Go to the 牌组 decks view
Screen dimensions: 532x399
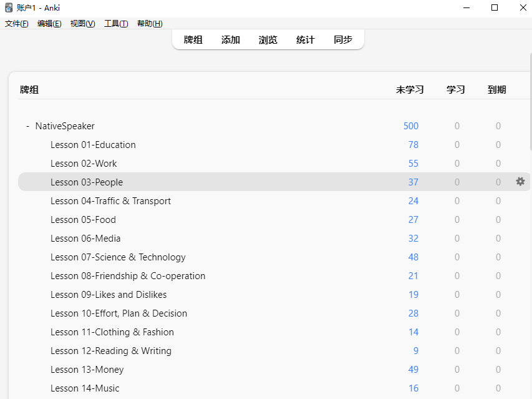point(193,40)
